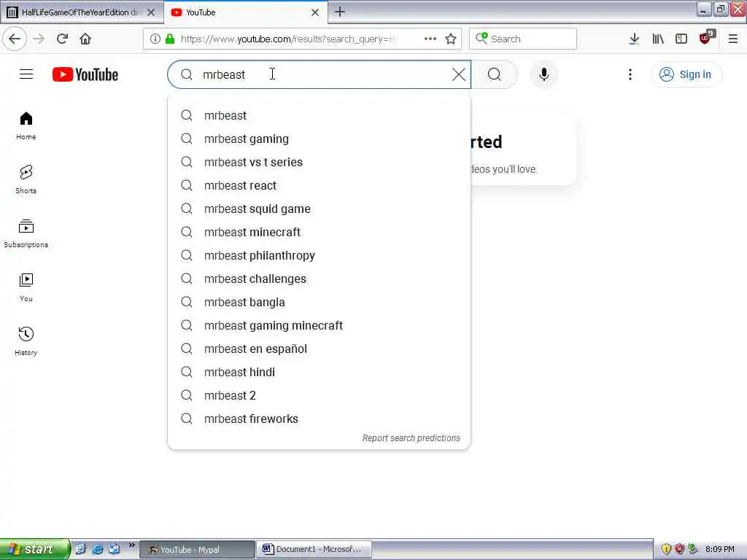
Task: Sign in to YouTube
Action: coord(686,74)
